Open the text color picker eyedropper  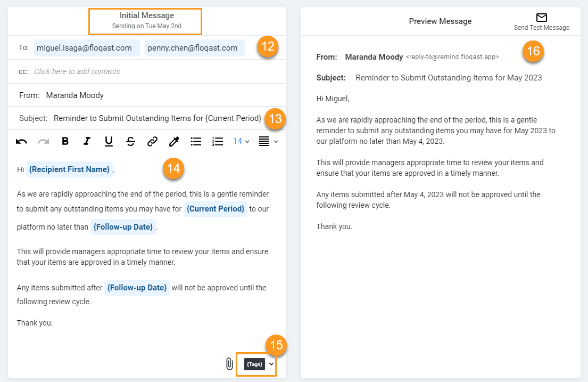pyautogui.click(x=174, y=141)
